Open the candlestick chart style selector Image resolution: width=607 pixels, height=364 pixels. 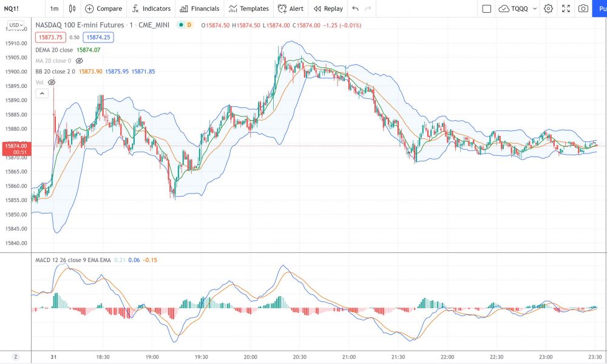pyautogui.click(x=72, y=8)
